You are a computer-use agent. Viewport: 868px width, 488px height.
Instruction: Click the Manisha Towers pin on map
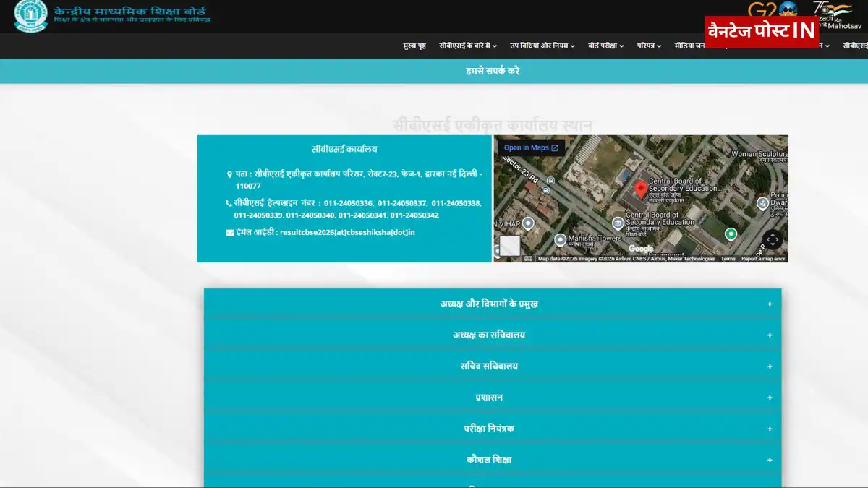(560, 240)
